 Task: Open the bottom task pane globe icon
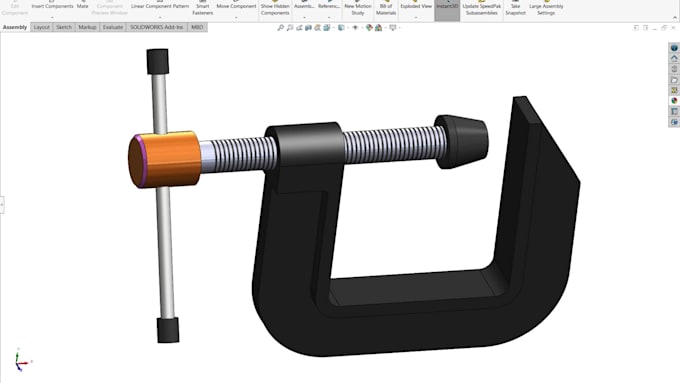[x=674, y=122]
